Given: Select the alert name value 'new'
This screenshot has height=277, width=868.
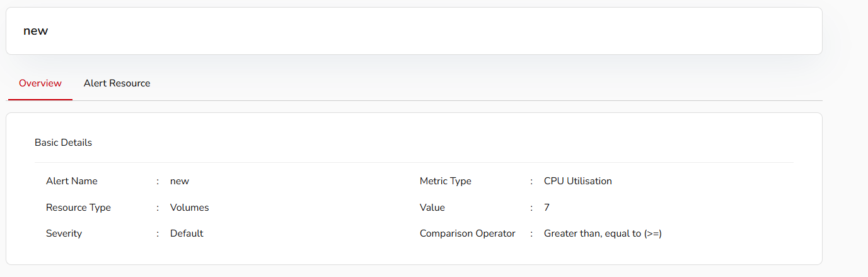Looking at the screenshot, I should coord(180,181).
